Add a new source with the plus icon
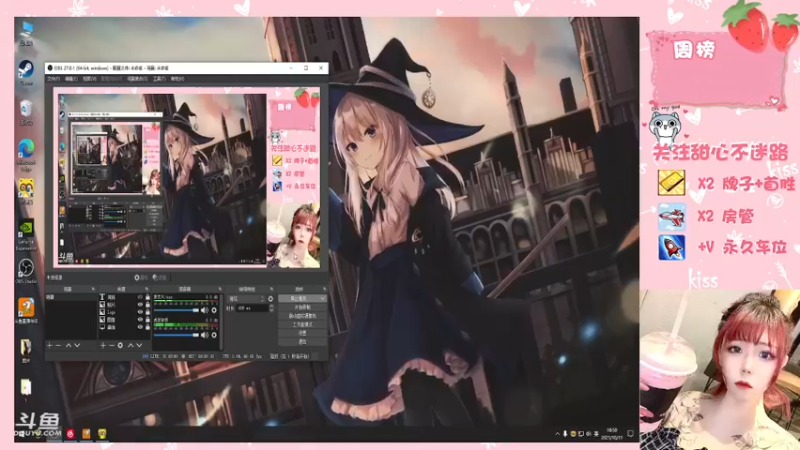Image resolution: width=800 pixels, height=450 pixels. pyautogui.click(x=103, y=345)
